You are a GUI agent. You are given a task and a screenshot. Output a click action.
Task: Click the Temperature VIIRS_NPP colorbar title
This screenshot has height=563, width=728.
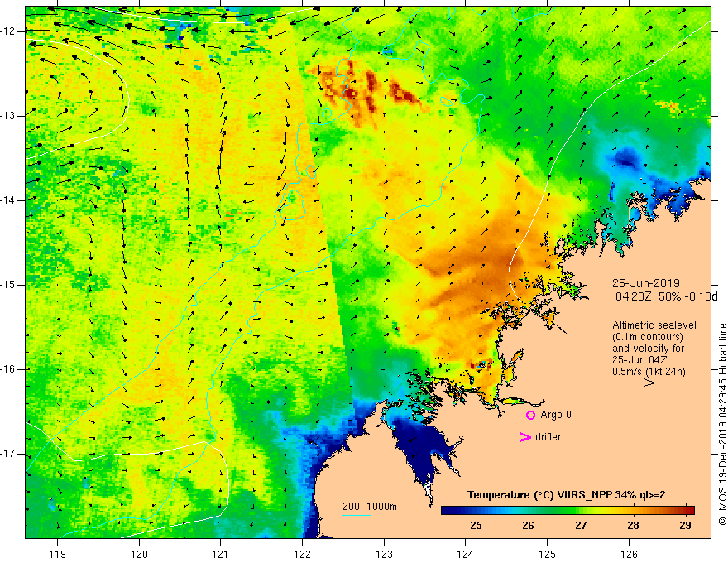(x=566, y=495)
